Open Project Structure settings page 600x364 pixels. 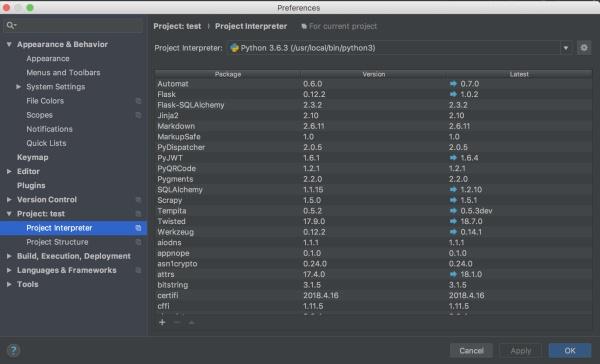tap(57, 242)
